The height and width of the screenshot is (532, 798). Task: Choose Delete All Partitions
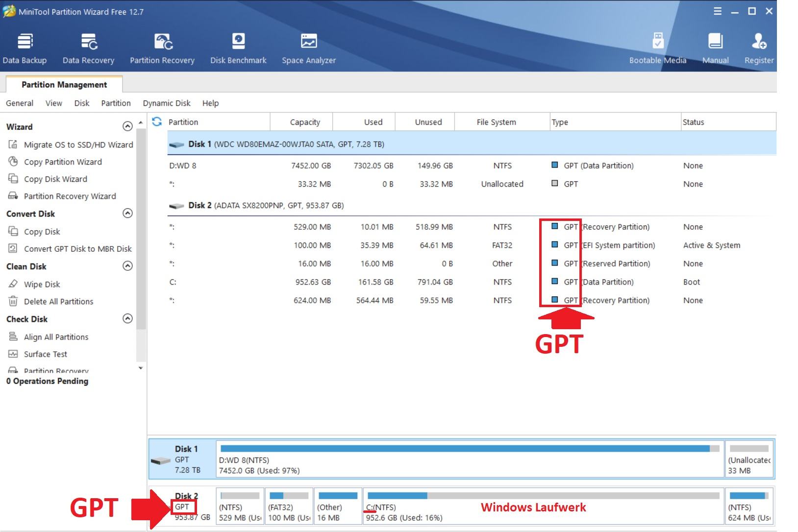[51, 301]
